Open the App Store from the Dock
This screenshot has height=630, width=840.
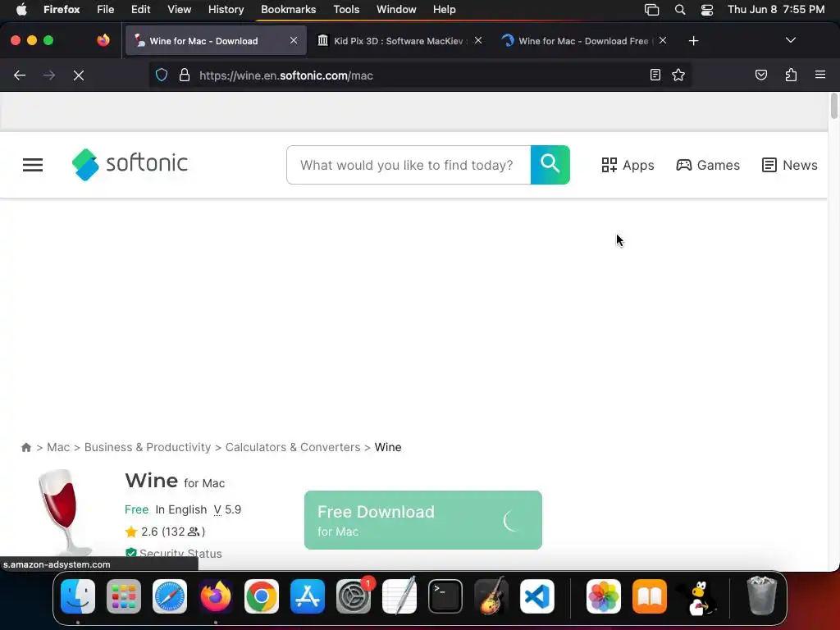pyautogui.click(x=308, y=596)
